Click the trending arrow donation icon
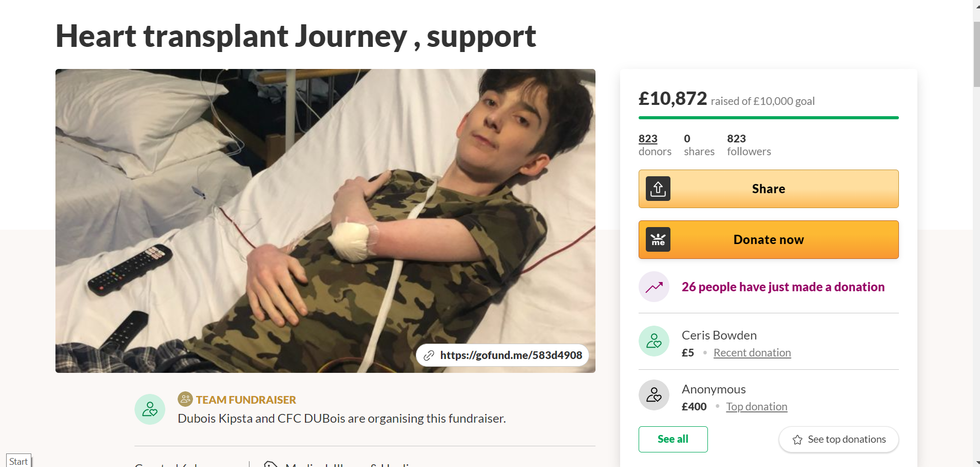 point(654,287)
